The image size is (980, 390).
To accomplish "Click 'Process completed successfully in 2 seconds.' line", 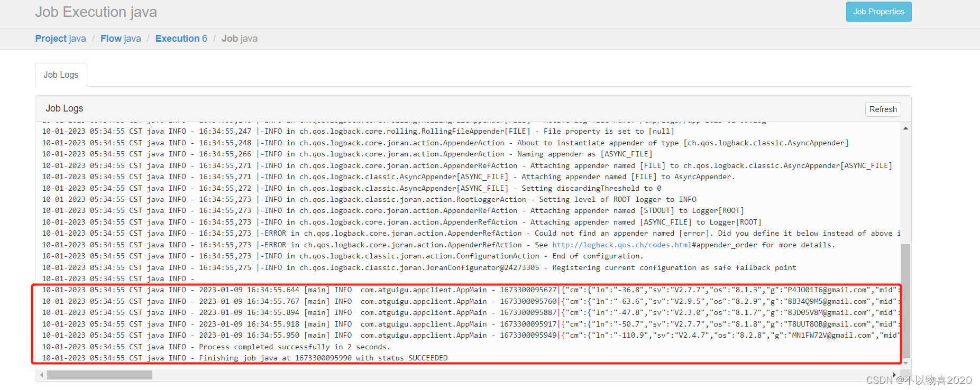I will (216, 347).
